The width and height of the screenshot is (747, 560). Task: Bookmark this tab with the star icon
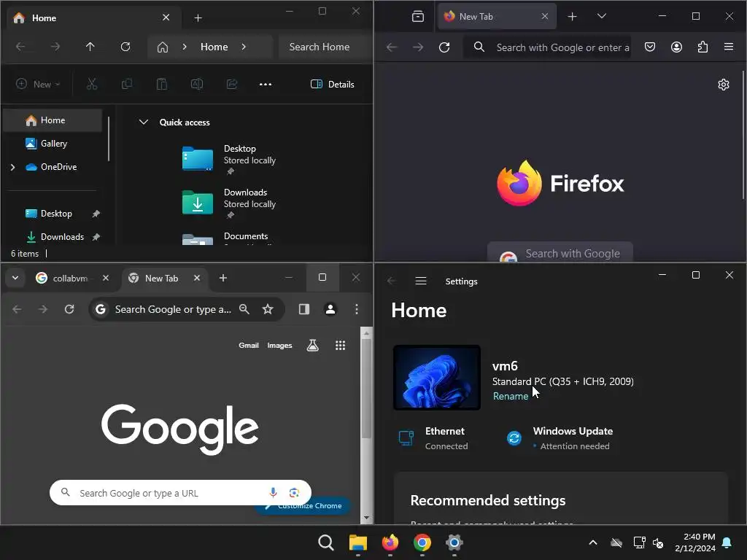(268, 309)
